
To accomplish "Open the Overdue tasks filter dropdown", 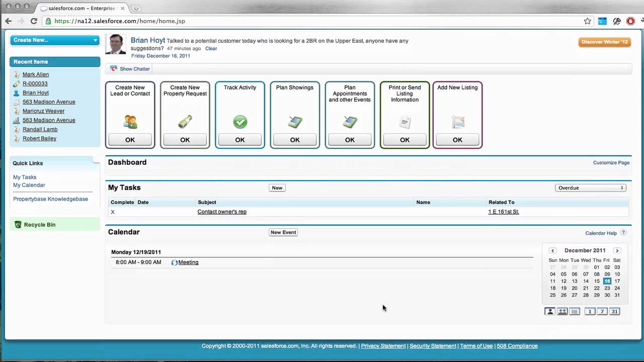I will 590,188.
